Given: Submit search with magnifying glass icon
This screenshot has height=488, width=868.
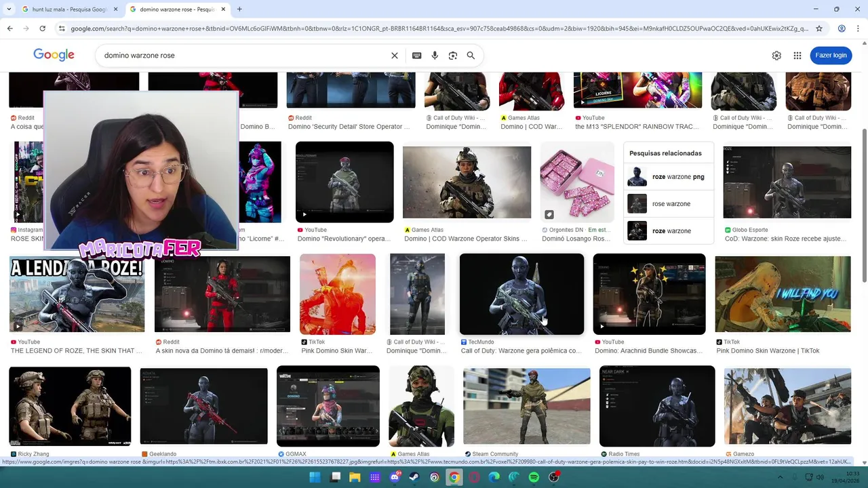Looking at the screenshot, I should click(x=471, y=56).
